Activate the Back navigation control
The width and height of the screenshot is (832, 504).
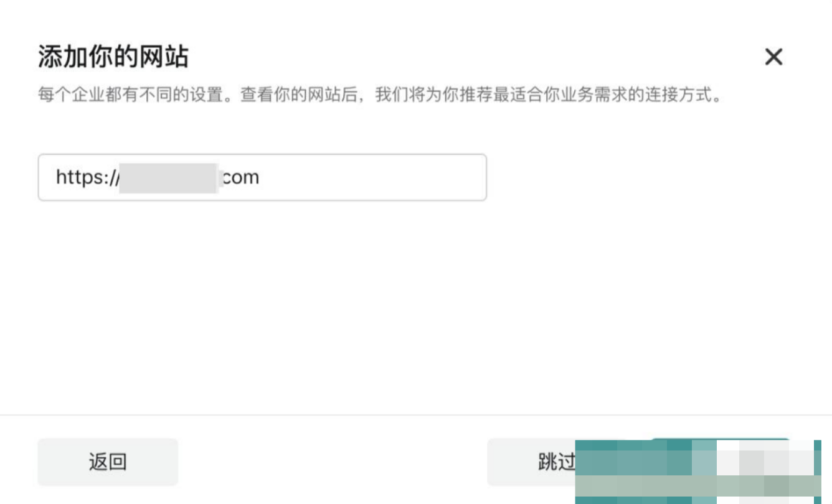107,461
